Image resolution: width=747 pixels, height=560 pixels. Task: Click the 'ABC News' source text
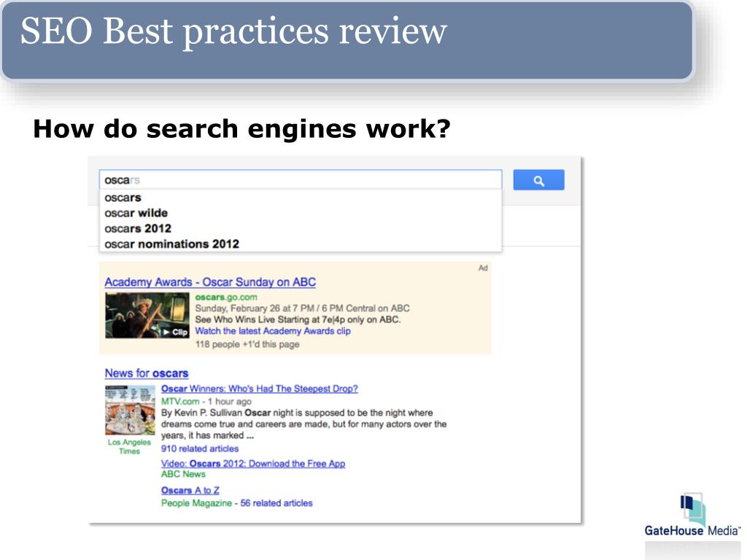(183, 474)
